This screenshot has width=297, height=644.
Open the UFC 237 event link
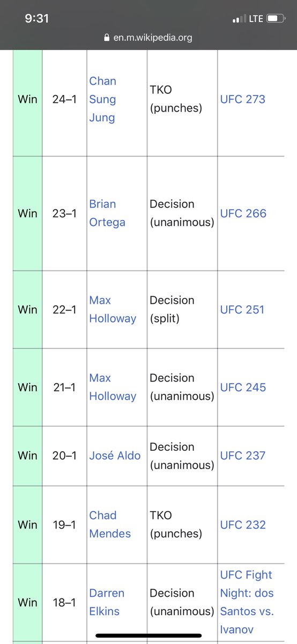tap(243, 456)
